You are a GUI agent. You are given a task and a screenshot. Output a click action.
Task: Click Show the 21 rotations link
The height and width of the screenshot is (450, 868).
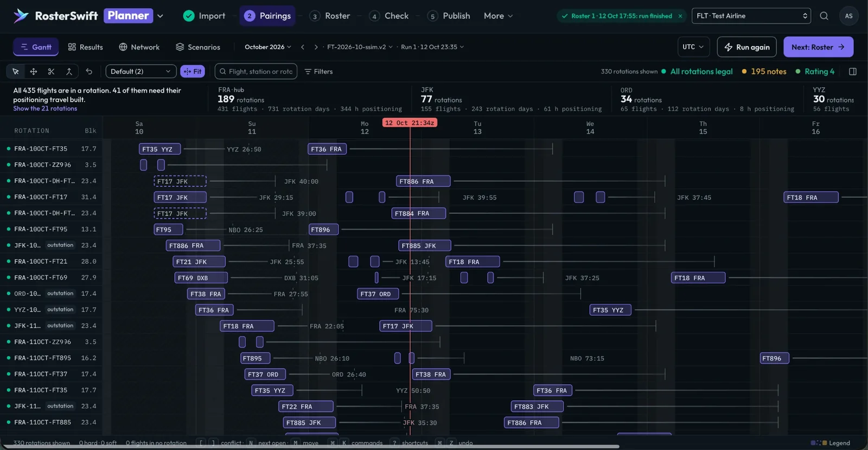point(45,109)
